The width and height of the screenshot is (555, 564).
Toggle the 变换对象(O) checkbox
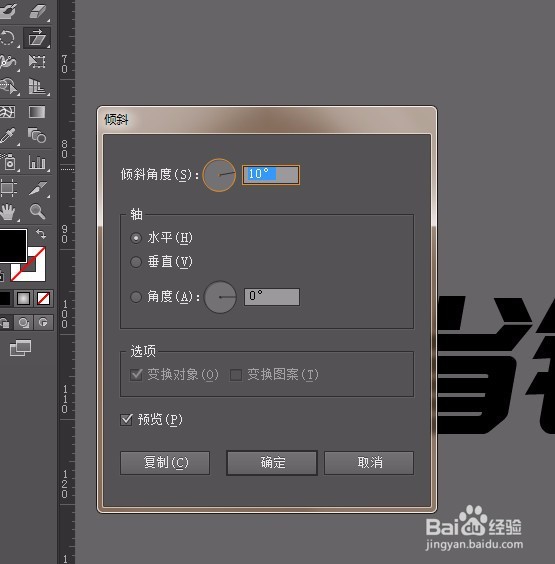tap(136, 375)
